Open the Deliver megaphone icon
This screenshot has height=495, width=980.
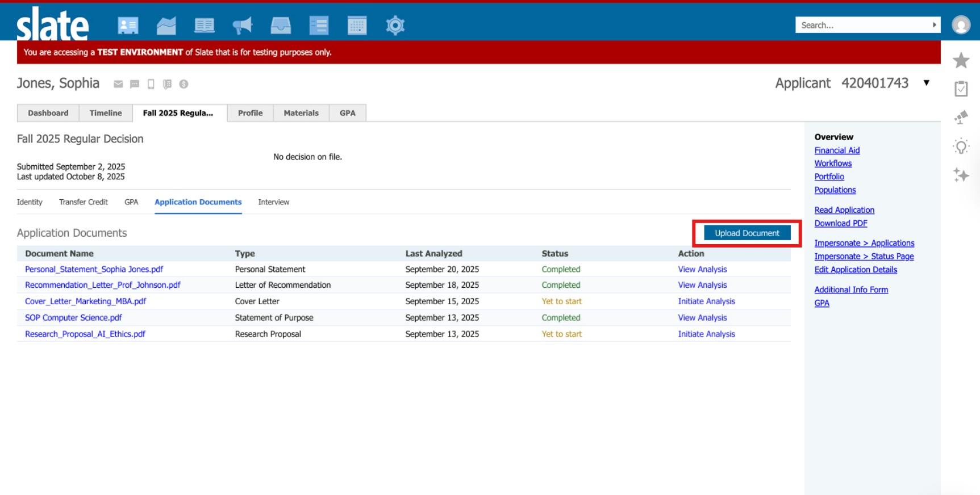tap(243, 26)
